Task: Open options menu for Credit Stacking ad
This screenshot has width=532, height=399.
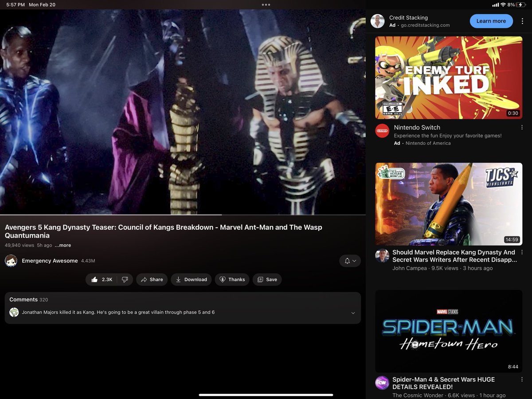Action: (523, 21)
